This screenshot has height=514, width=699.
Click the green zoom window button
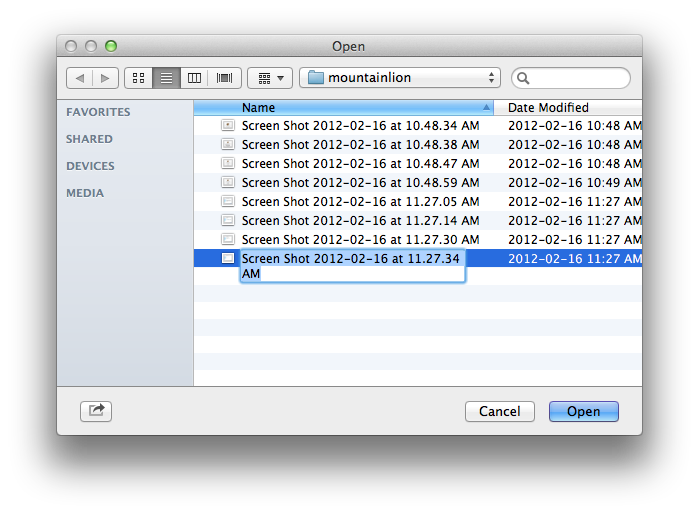coord(111,46)
